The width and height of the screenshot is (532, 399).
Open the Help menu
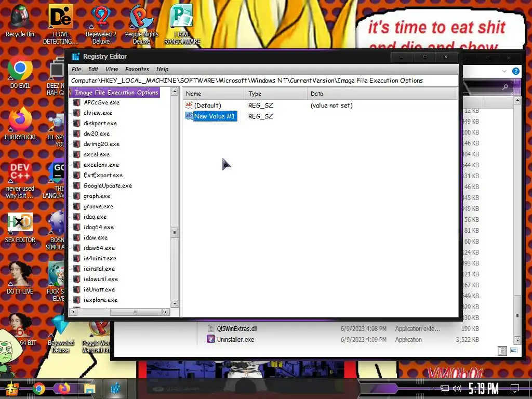tap(162, 69)
